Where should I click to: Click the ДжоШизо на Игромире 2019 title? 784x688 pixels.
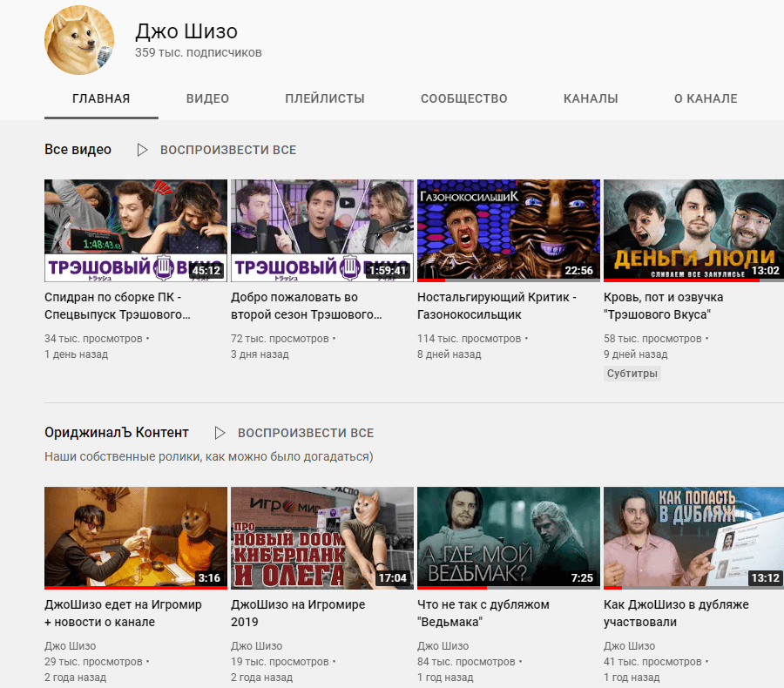pos(298,613)
